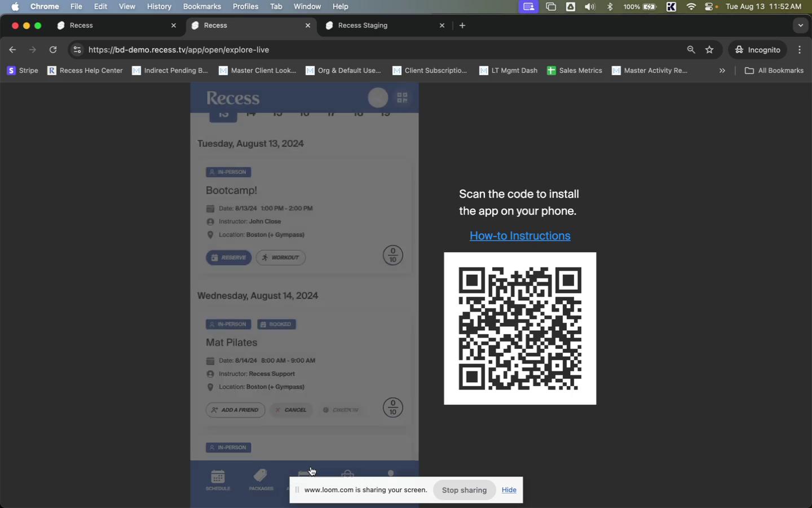This screenshot has width=812, height=508.
Task: Open Indirect Pending B... bookmark
Action: 170,71
